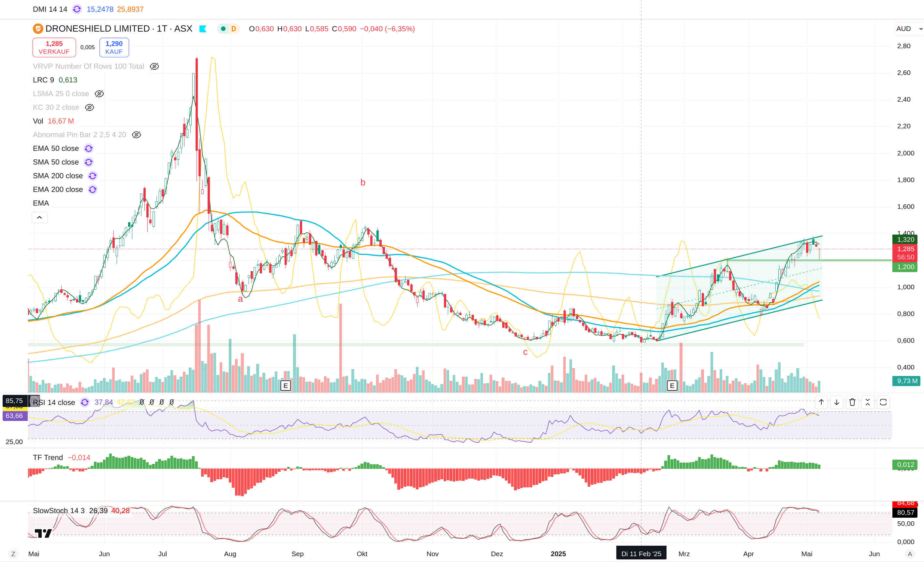The width and height of the screenshot is (924, 562).
Task: Toggle auto scale A button in the bottom-right corner
Action: 909,554
